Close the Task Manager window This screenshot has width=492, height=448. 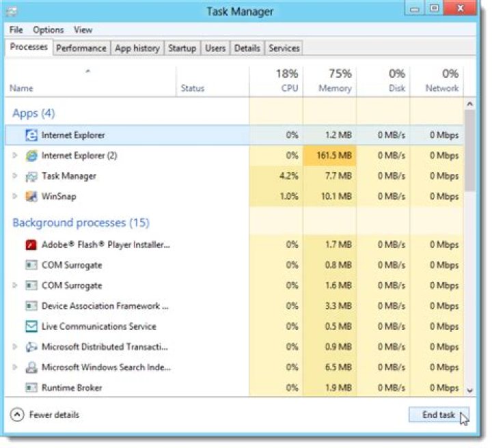[x=460, y=8]
